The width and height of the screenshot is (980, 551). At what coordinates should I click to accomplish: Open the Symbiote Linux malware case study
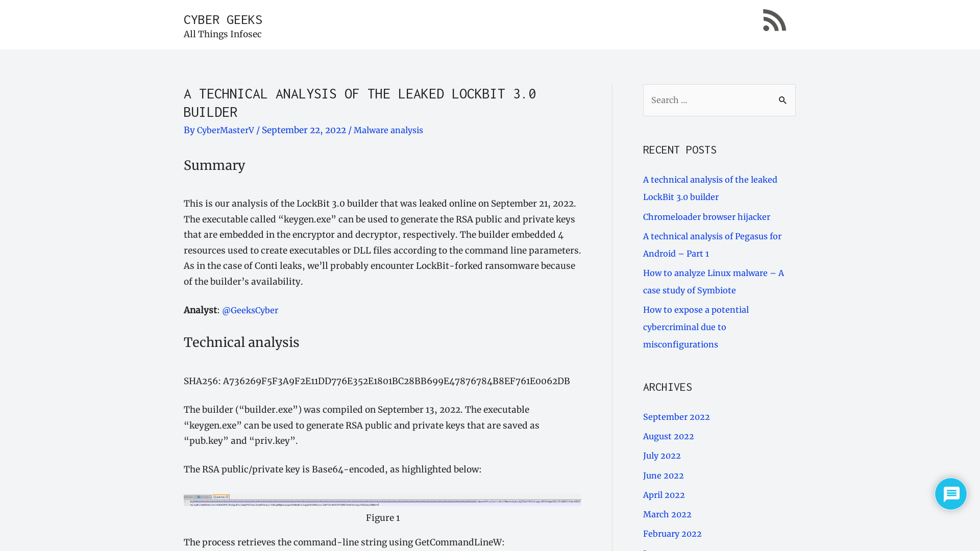click(x=713, y=281)
